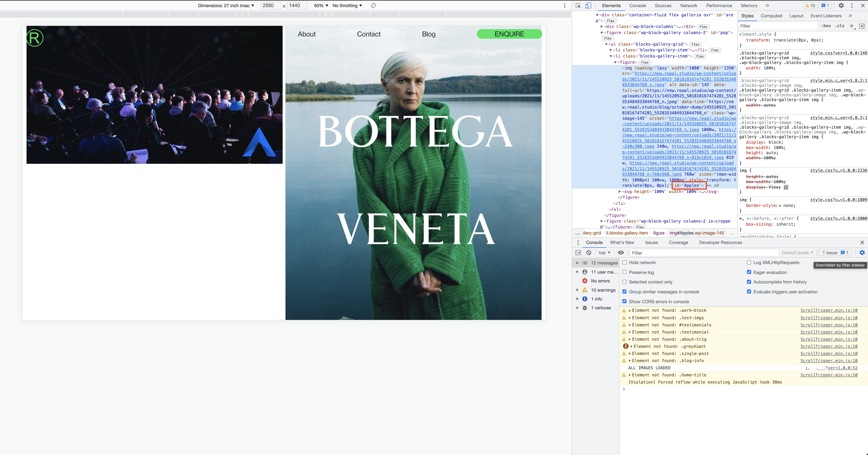Screen dimensions: 868x455
Task: Clear console with the ban icon
Action: 589,253
